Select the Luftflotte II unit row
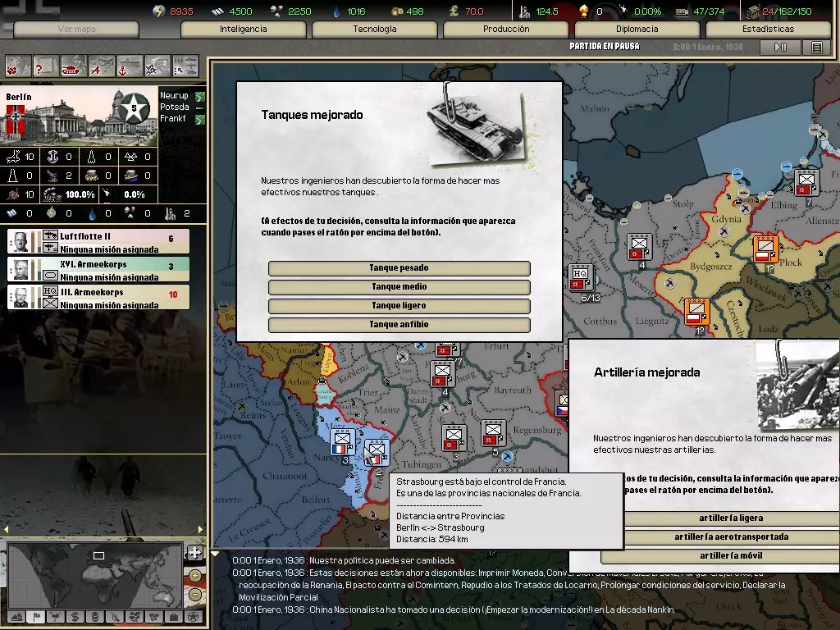 tap(98, 242)
